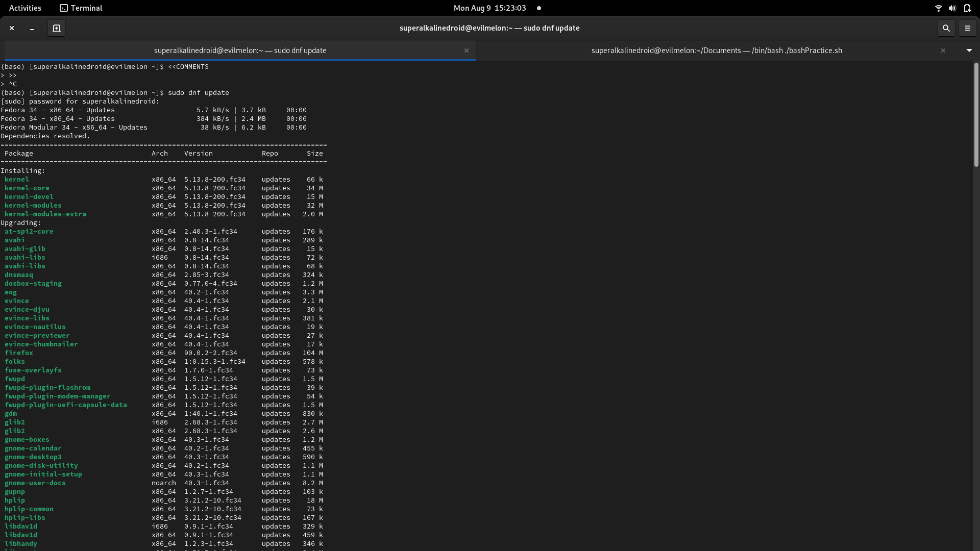Open the Activities overview

click(25, 8)
